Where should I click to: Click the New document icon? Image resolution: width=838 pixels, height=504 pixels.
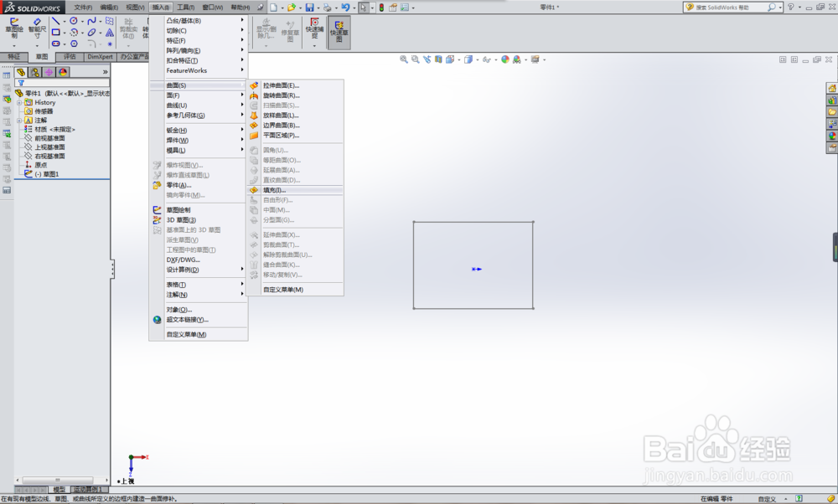[274, 7]
